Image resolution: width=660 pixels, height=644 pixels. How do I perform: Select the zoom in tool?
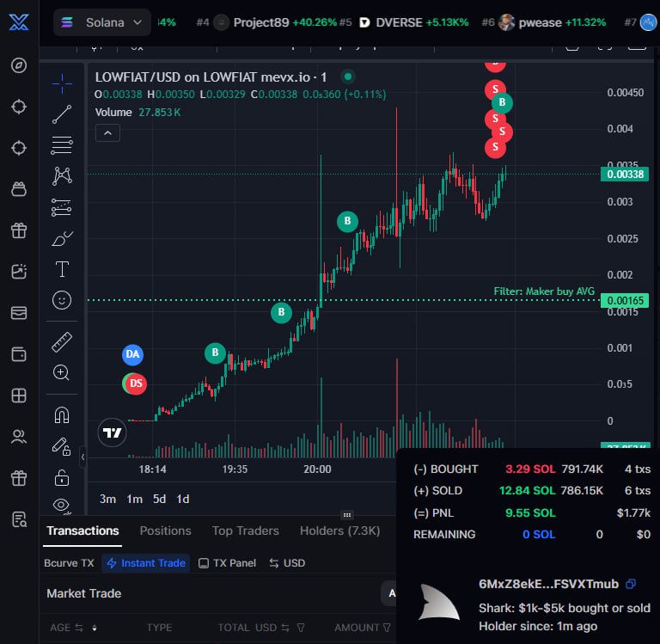tap(62, 373)
